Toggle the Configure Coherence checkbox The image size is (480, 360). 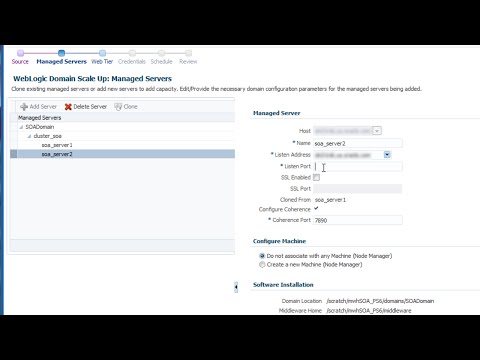click(316, 209)
